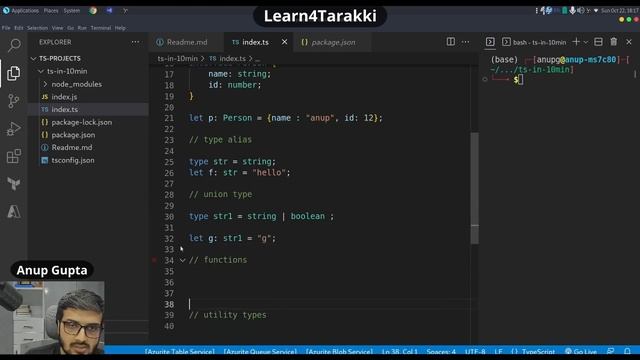
Task: Open the Azure extension icon
Action: click(x=13, y=211)
